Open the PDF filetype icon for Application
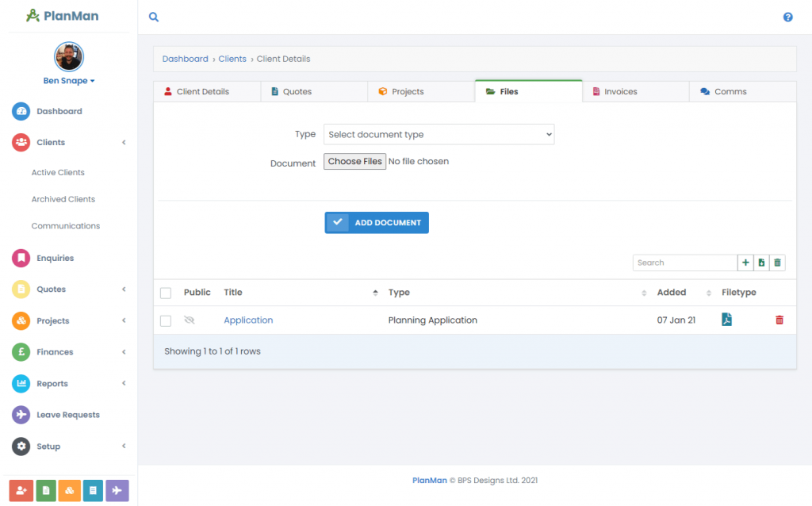The width and height of the screenshot is (812, 506). pyautogui.click(x=726, y=320)
